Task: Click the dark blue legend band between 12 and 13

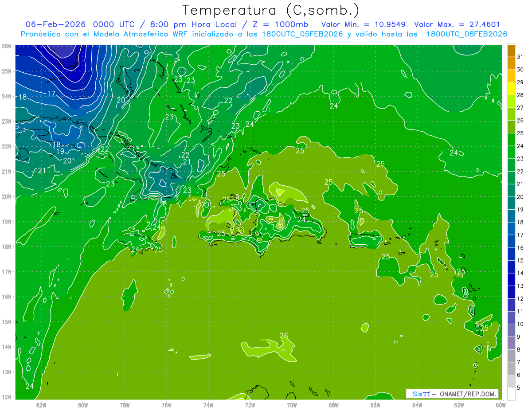Action: click(x=511, y=292)
